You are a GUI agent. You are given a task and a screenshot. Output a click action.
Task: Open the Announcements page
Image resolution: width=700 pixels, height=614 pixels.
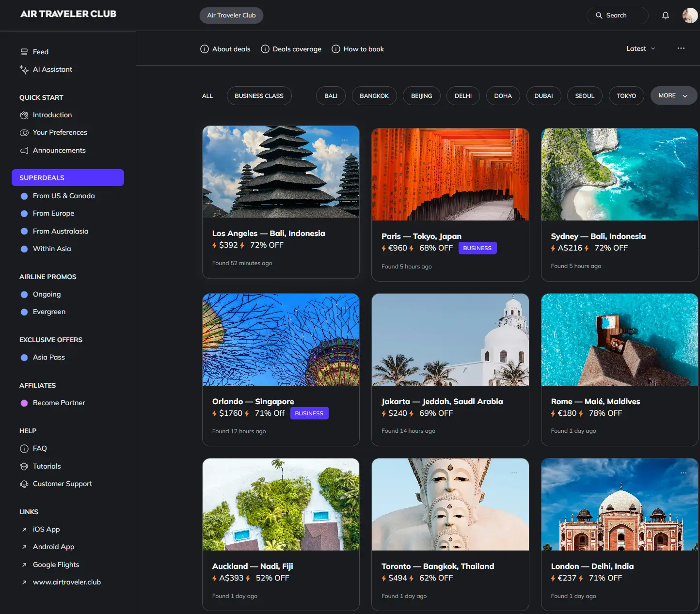click(x=59, y=150)
